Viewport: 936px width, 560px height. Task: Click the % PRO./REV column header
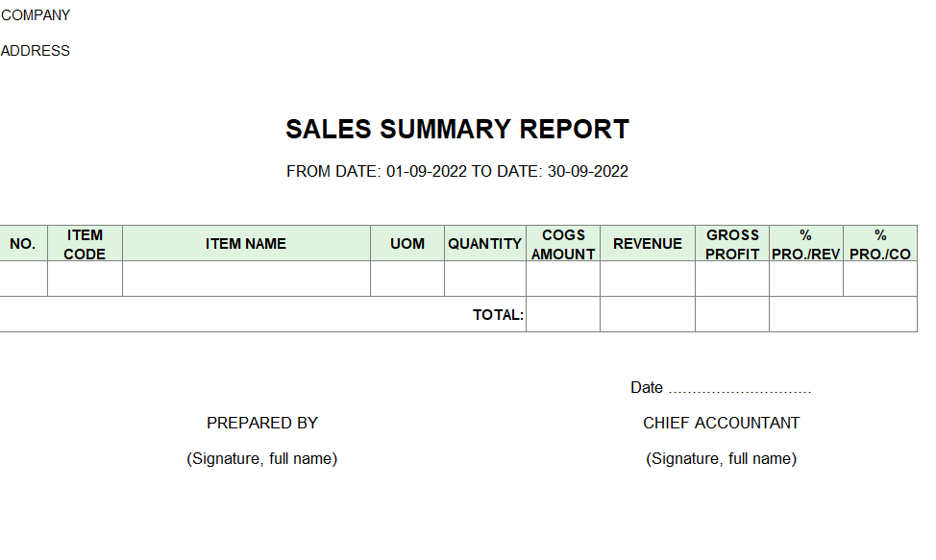tap(806, 243)
